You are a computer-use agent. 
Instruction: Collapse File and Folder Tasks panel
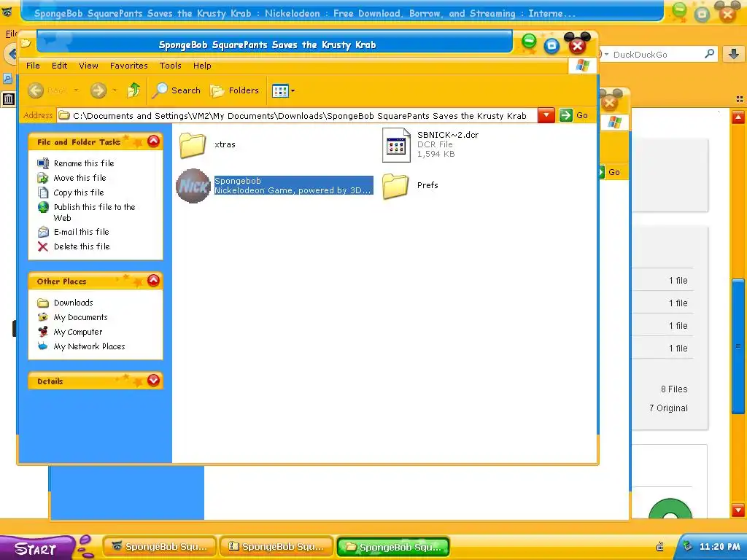(x=153, y=141)
